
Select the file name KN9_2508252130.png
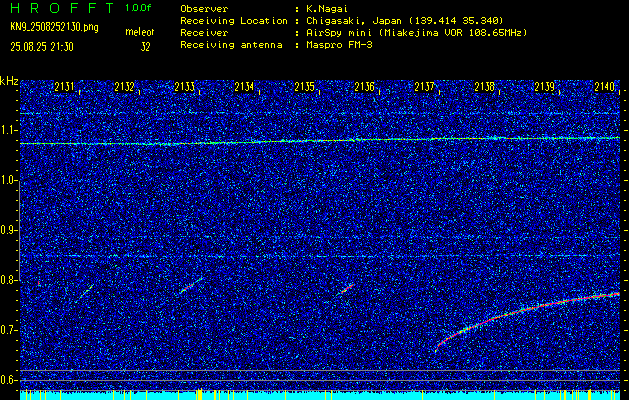point(54,27)
